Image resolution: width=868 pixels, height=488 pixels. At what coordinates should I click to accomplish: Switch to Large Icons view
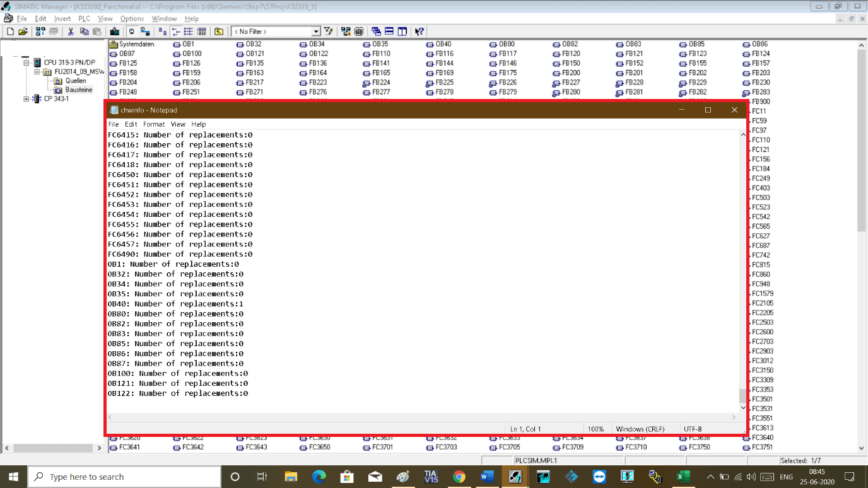coord(163,32)
